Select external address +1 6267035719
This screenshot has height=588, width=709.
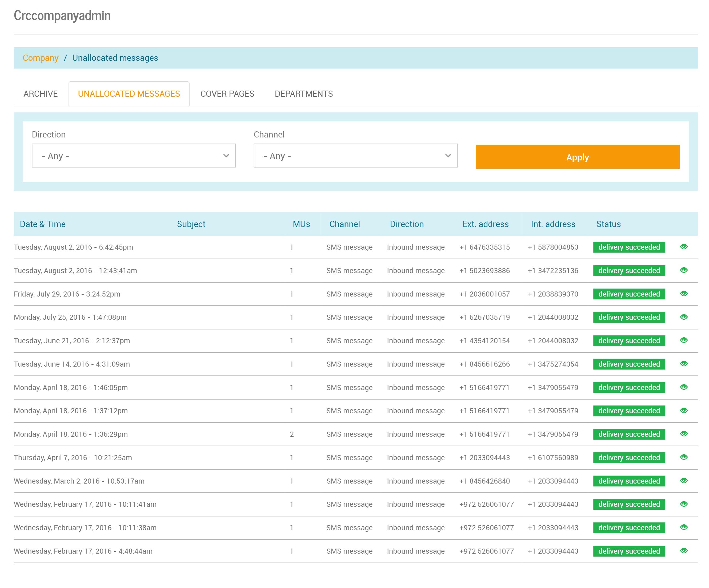484,317
